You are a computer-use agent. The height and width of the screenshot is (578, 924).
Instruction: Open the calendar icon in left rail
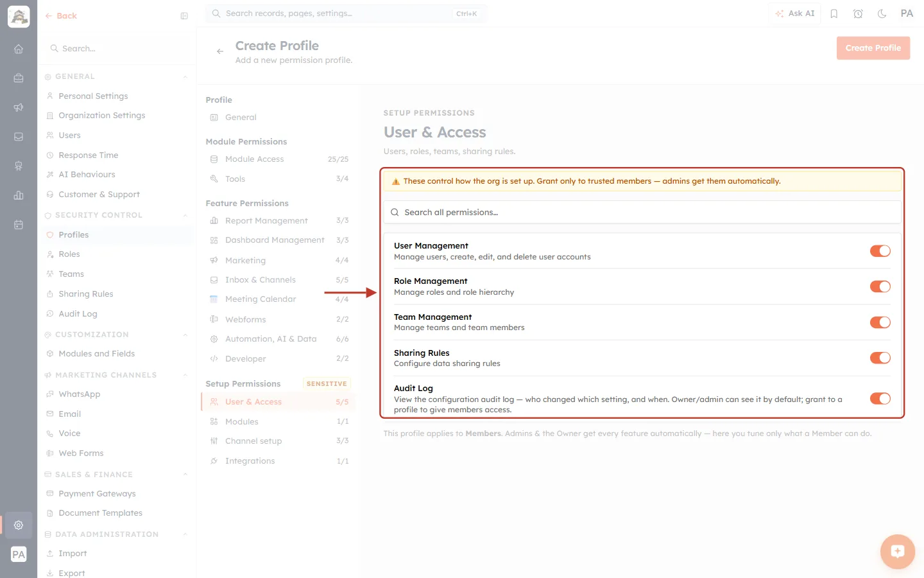pyautogui.click(x=19, y=225)
